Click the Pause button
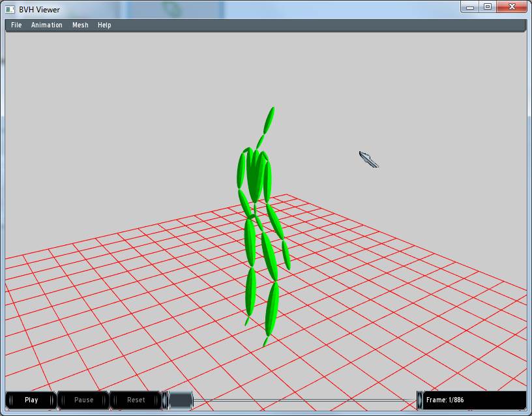 (x=83, y=400)
